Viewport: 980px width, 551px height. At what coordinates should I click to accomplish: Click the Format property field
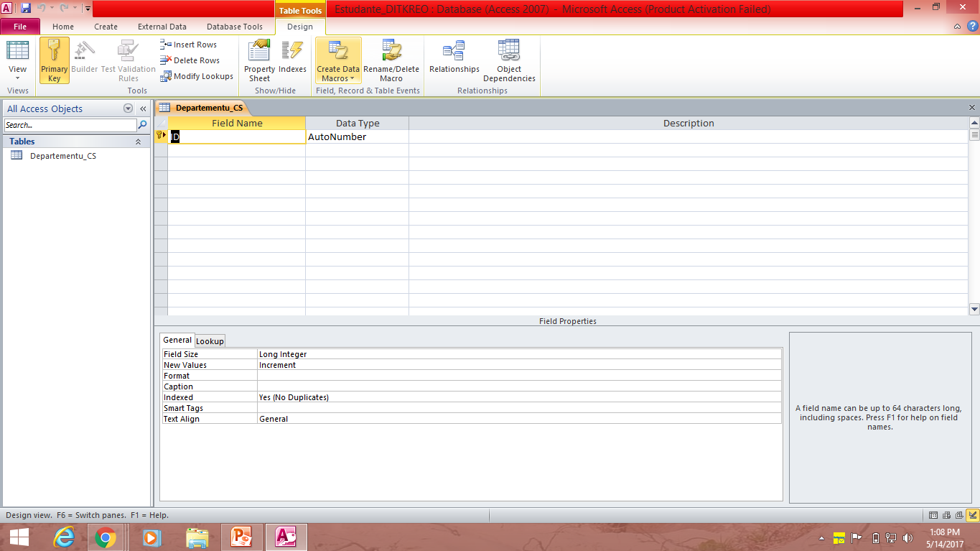pyautogui.click(x=519, y=376)
